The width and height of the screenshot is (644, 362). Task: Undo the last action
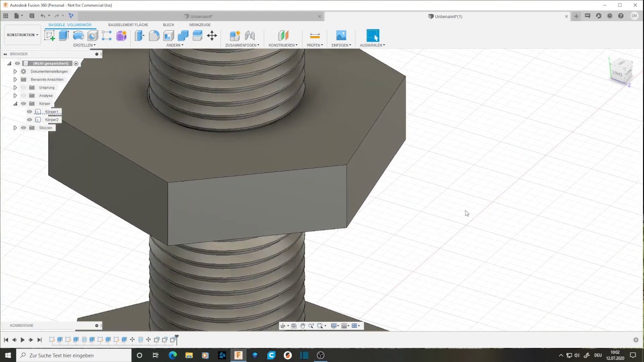(43, 16)
